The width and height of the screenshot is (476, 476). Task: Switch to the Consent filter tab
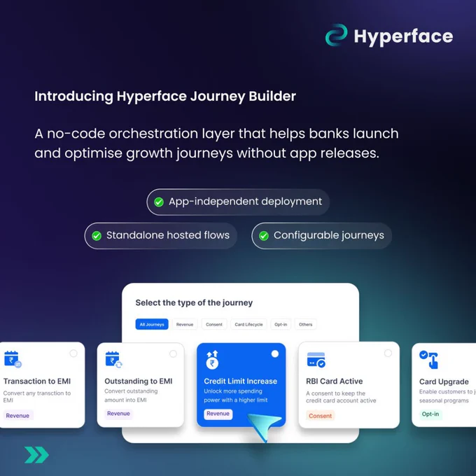pyautogui.click(x=214, y=324)
